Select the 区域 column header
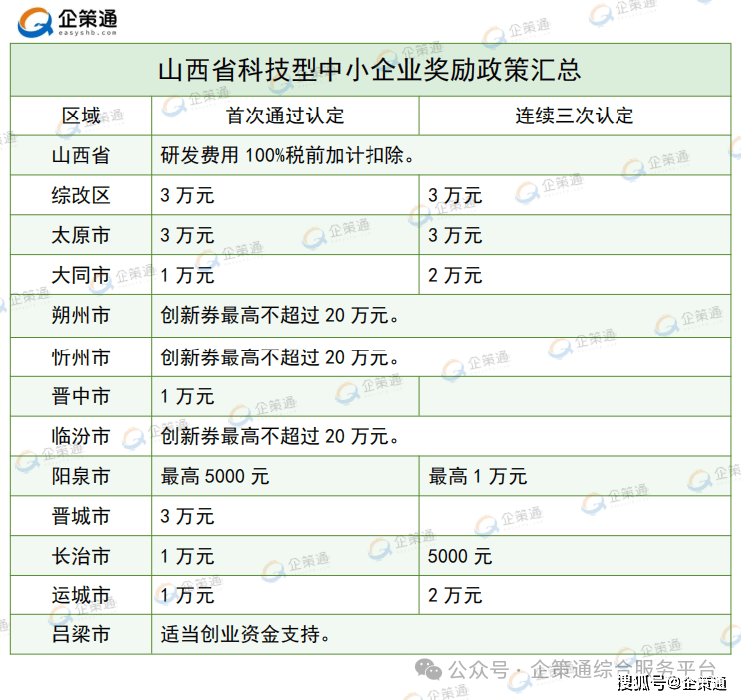 pos(81,116)
